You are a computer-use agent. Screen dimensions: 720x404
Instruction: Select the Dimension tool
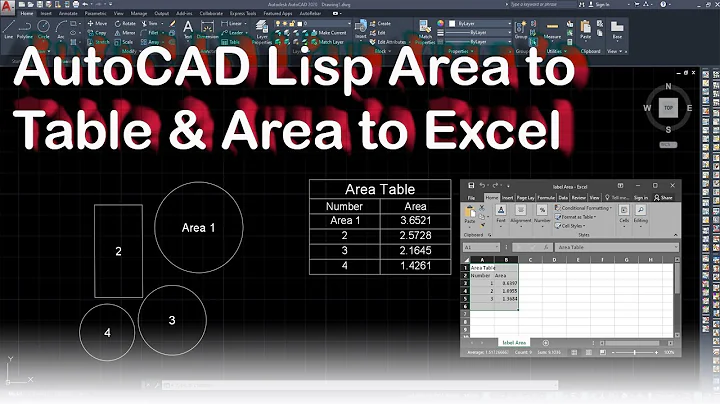(207, 29)
